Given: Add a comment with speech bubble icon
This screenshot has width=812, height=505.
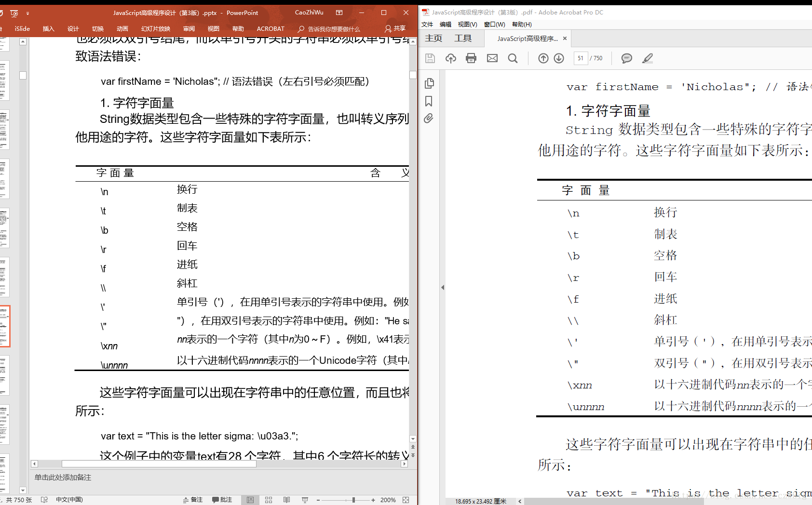Looking at the screenshot, I should pyautogui.click(x=627, y=58).
